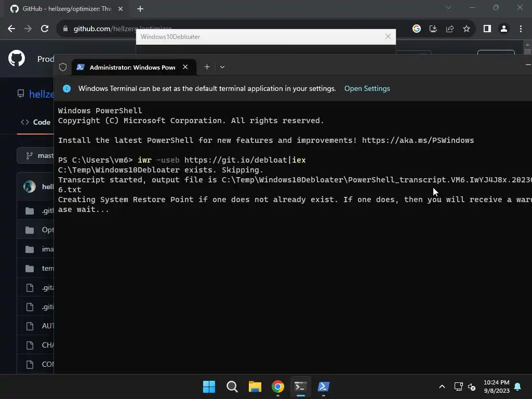Open the CHA file row on GitHub
The image size is (532, 399).
pyautogui.click(x=36, y=345)
